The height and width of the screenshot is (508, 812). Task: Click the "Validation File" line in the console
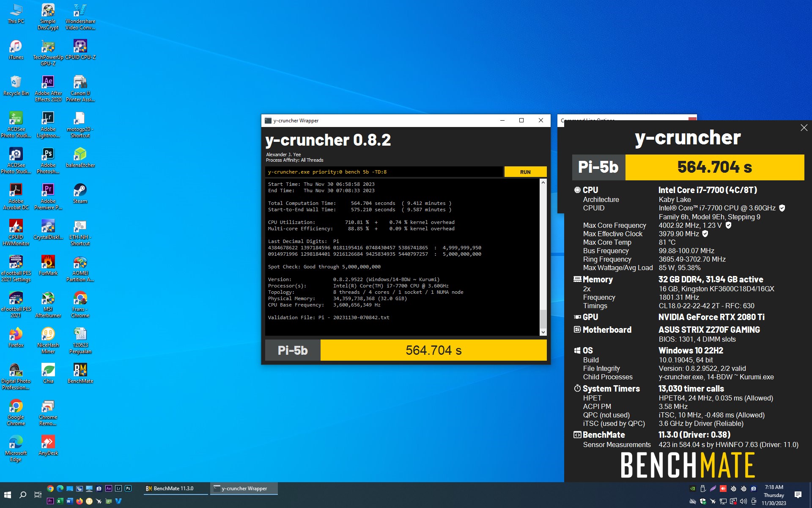pos(329,317)
